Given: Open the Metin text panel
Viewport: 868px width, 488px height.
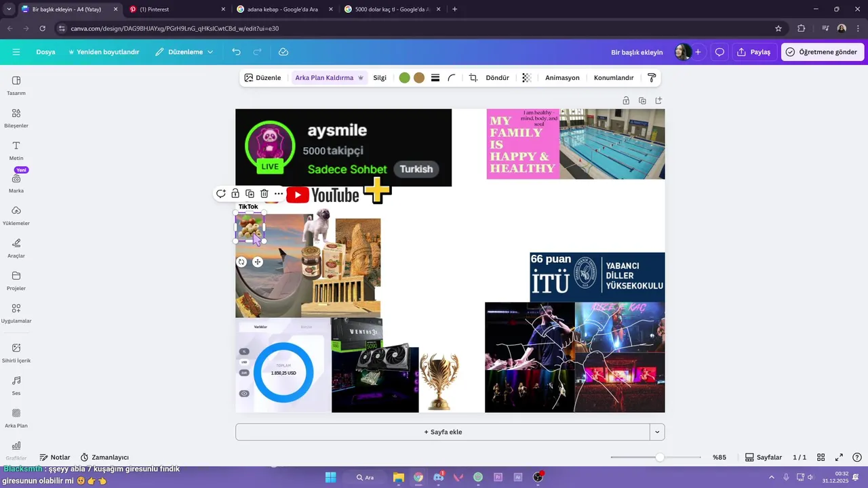Looking at the screenshot, I should click(x=16, y=150).
